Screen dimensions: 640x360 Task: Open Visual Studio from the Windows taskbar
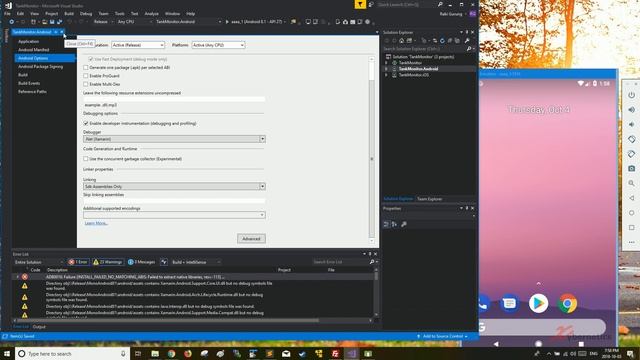coord(351,353)
